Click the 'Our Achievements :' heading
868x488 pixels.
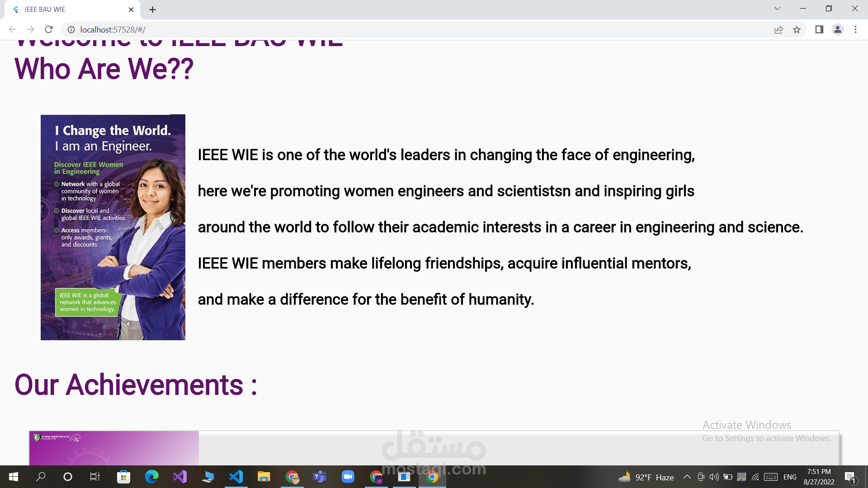(x=136, y=385)
